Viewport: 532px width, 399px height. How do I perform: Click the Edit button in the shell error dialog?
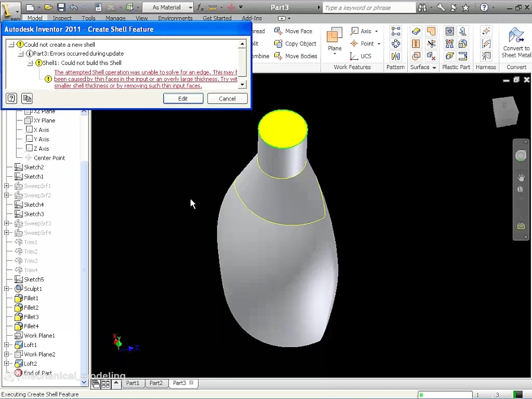point(183,98)
